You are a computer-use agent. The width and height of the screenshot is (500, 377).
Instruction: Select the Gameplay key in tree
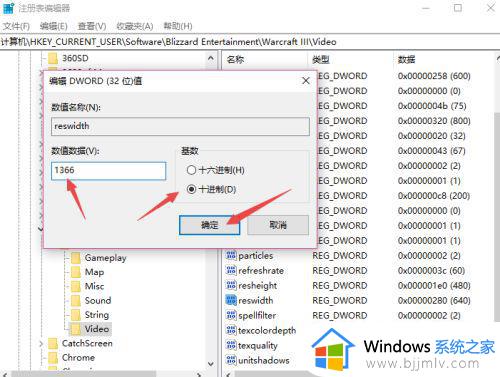tap(105, 258)
